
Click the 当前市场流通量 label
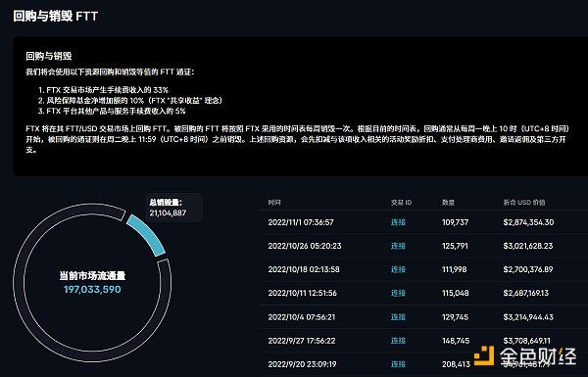92,276
